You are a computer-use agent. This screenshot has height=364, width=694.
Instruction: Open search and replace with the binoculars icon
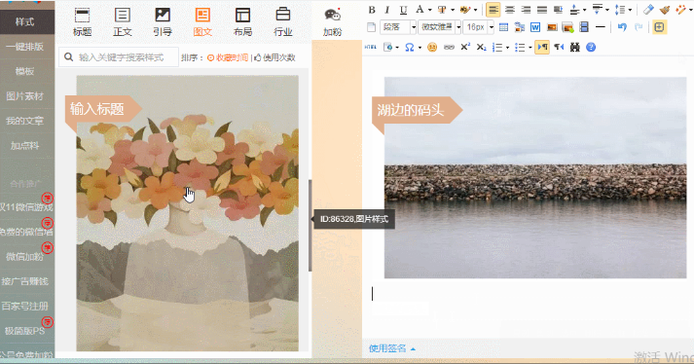click(575, 47)
